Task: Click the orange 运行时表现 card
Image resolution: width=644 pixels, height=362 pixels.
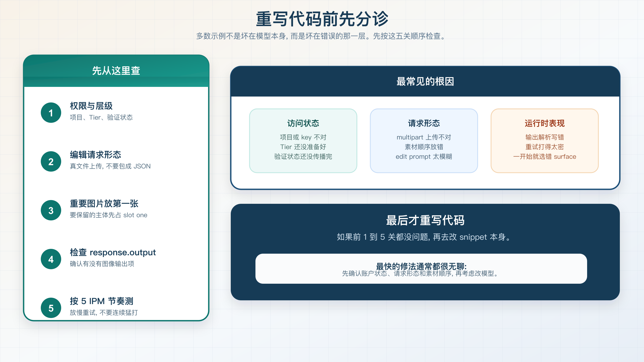Action: click(544, 140)
